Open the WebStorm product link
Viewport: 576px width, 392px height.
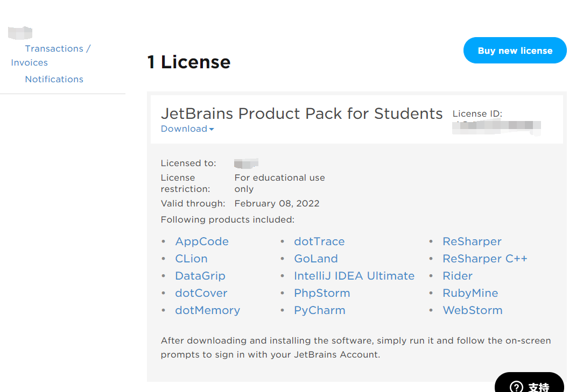click(x=473, y=311)
